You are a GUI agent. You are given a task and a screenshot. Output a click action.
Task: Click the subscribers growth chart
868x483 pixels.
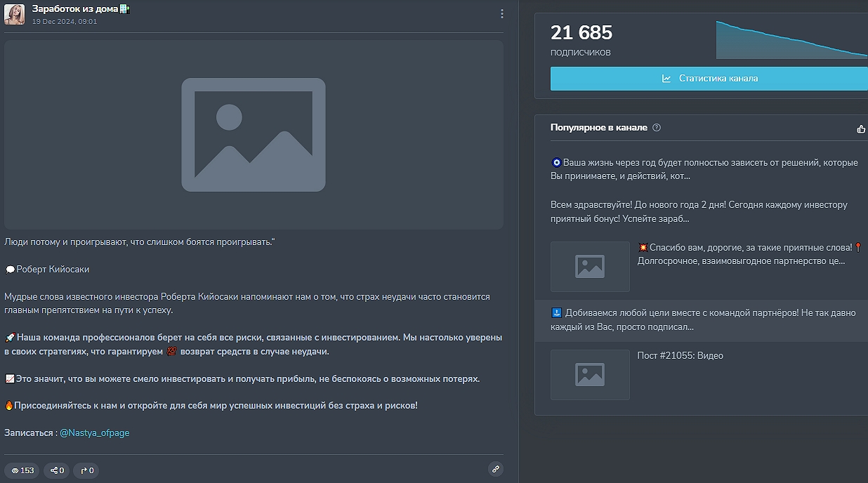[791, 40]
